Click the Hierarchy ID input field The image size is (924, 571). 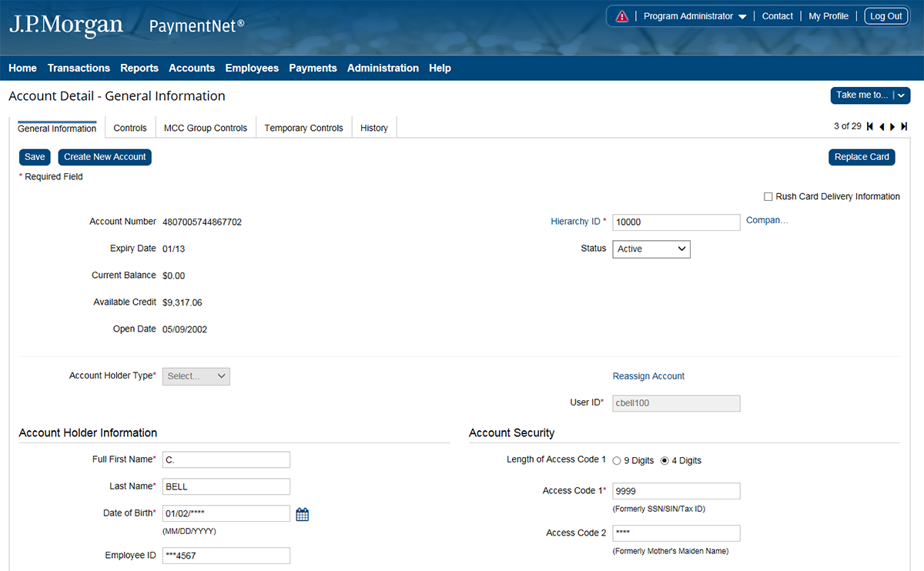(676, 222)
